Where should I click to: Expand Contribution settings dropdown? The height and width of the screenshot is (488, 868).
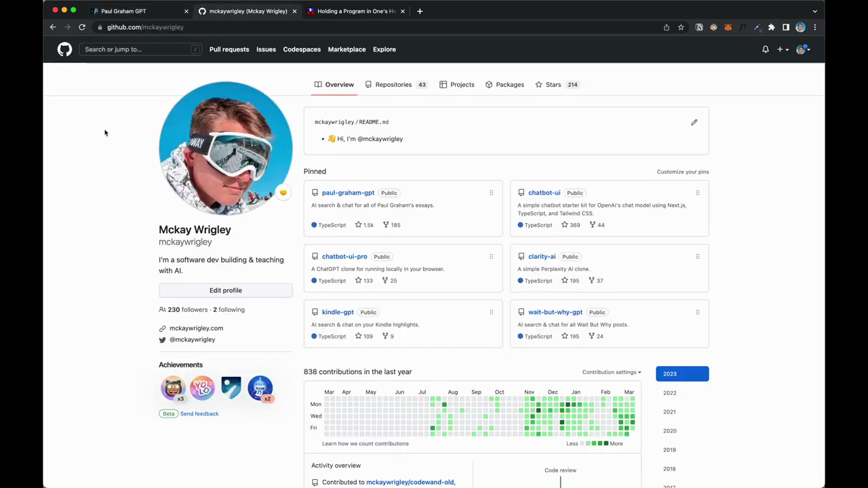point(612,372)
